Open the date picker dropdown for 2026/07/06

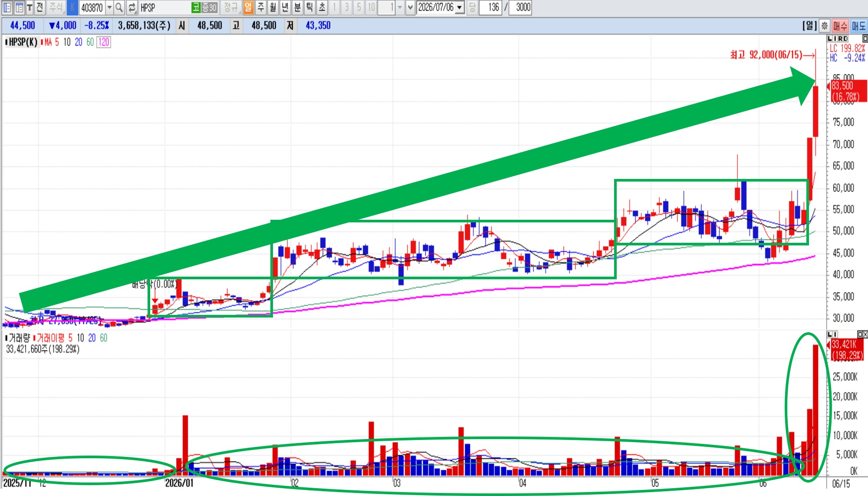[460, 7]
